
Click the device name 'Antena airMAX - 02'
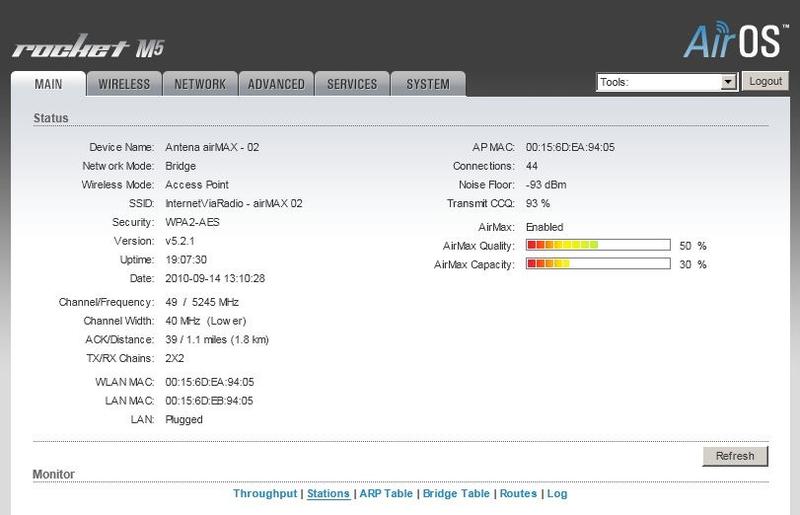(x=212, y=147)
